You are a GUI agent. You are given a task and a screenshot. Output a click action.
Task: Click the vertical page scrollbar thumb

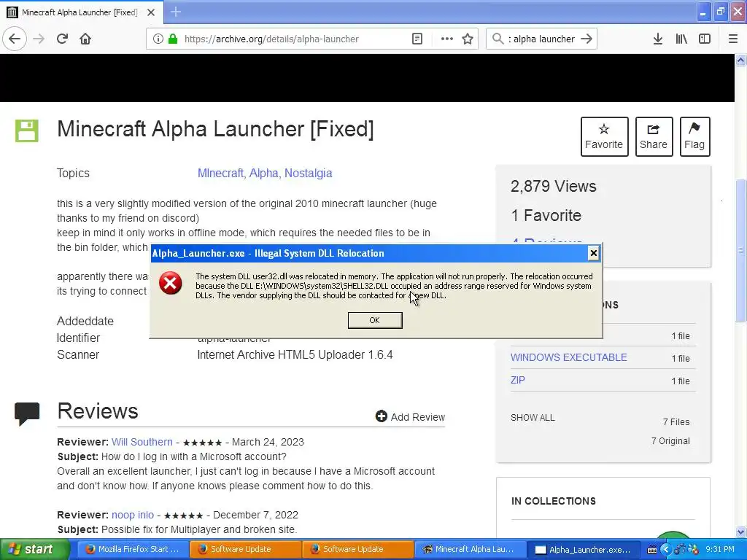click(x=741, y=251)
